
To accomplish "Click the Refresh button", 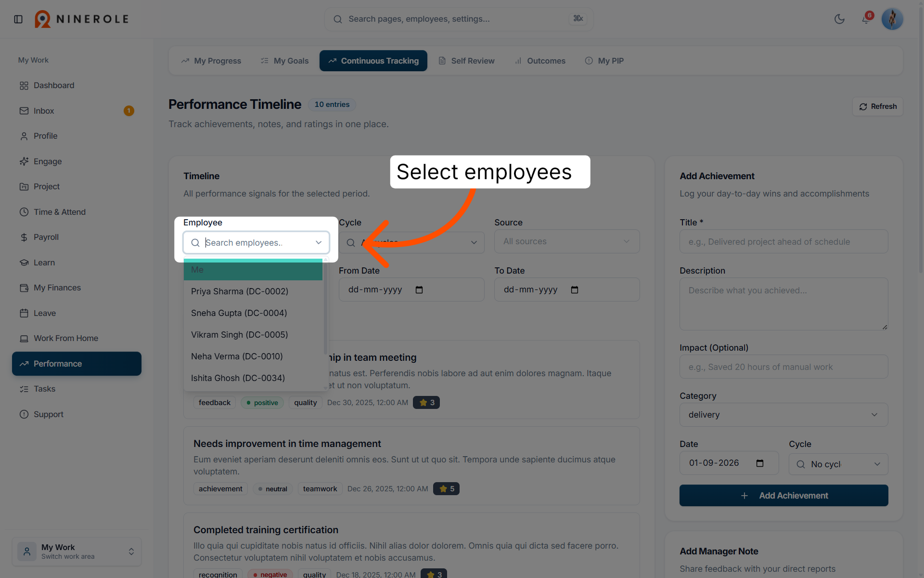I will pyautogui.click(x=878, y=106).
